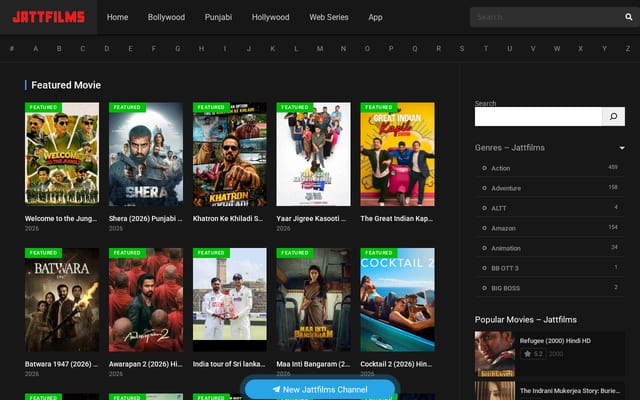Click the Refugee (2000) thumbnail in Popular Movies
The height and width of the screenshot is (400, 640).
pyautogui.click(x=495, y=354)
